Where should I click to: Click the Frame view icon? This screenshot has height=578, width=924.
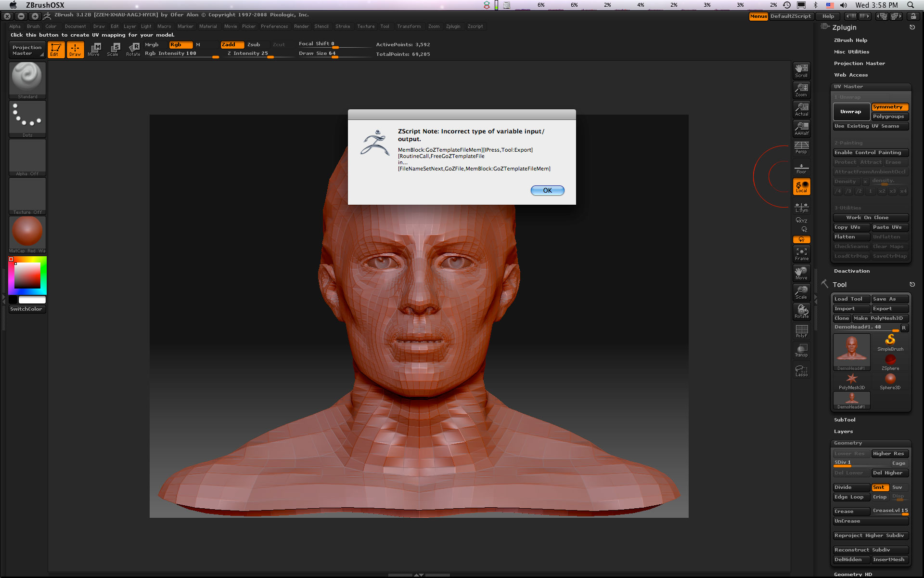tap(801, 254)
